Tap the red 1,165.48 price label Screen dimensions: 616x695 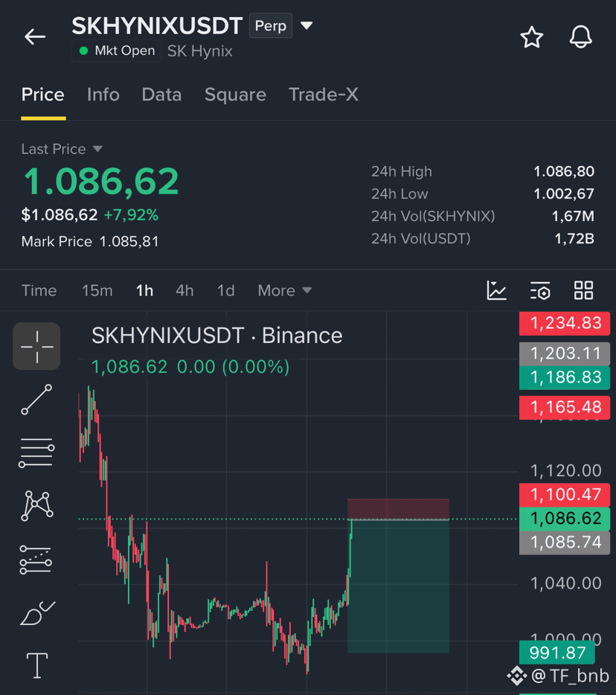565,407
